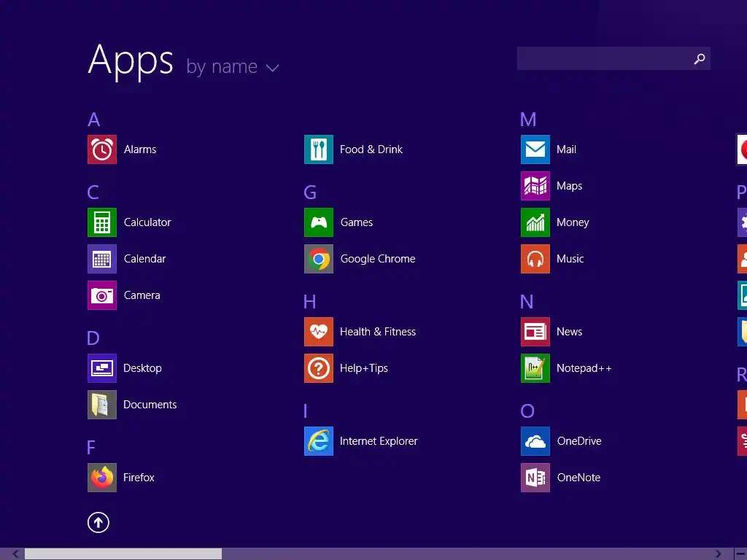Click the letter N group header
Image resolution: width=747 pixels, height=560 pixels.
[x=527, y=302]
